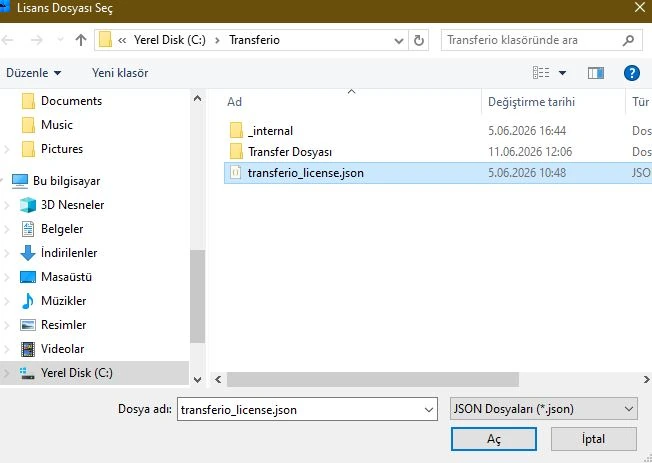This screenshot has height=463, width=652.
Task: Sort by Tür column header
Action: coord(640,102)
